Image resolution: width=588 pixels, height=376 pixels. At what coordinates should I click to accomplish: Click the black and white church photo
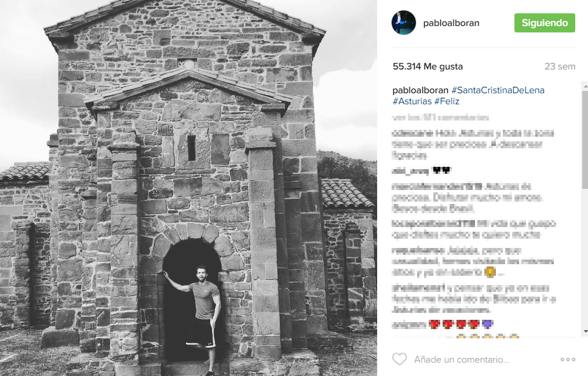[x=188, y=188]
